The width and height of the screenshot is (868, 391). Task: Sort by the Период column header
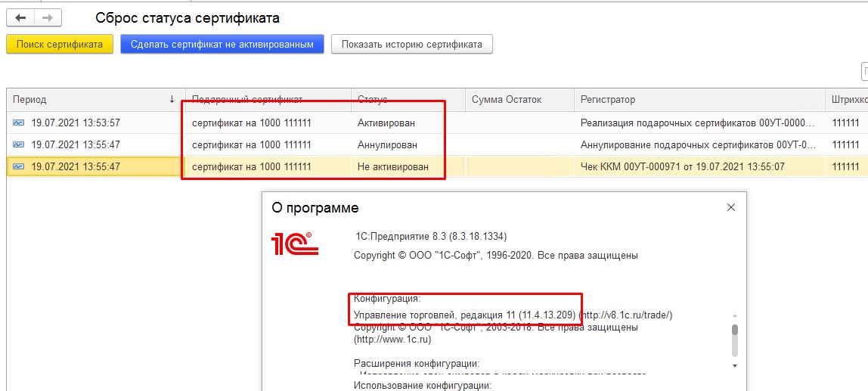96,100
